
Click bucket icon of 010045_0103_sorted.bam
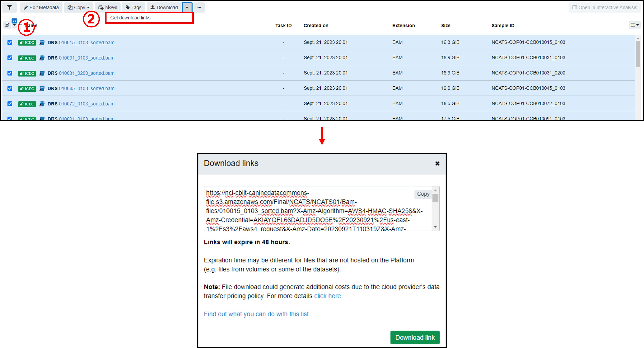coord(42,88)
